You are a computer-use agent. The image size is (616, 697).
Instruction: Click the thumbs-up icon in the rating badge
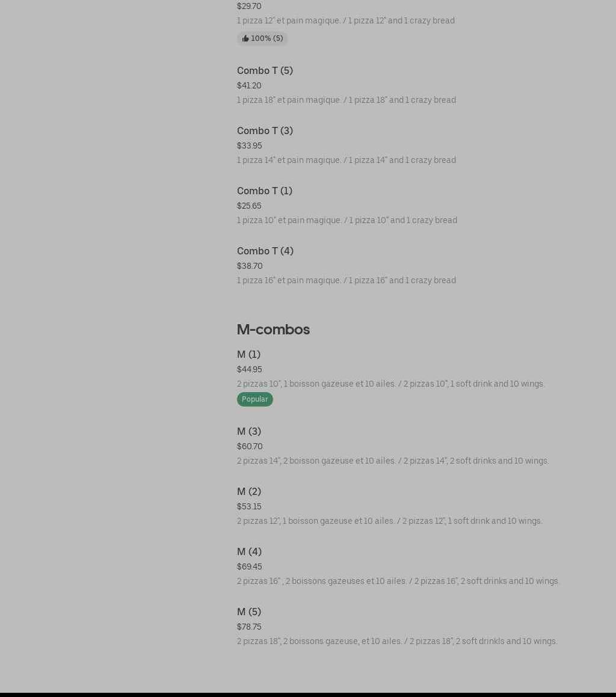pyautogui.click(x=245, y=38)
